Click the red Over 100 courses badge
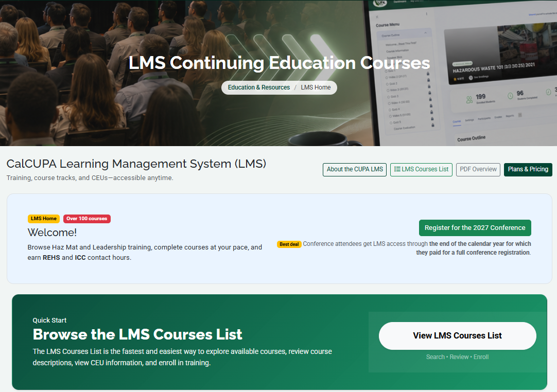This screenshot has width=557, height=392. (86, 219)
